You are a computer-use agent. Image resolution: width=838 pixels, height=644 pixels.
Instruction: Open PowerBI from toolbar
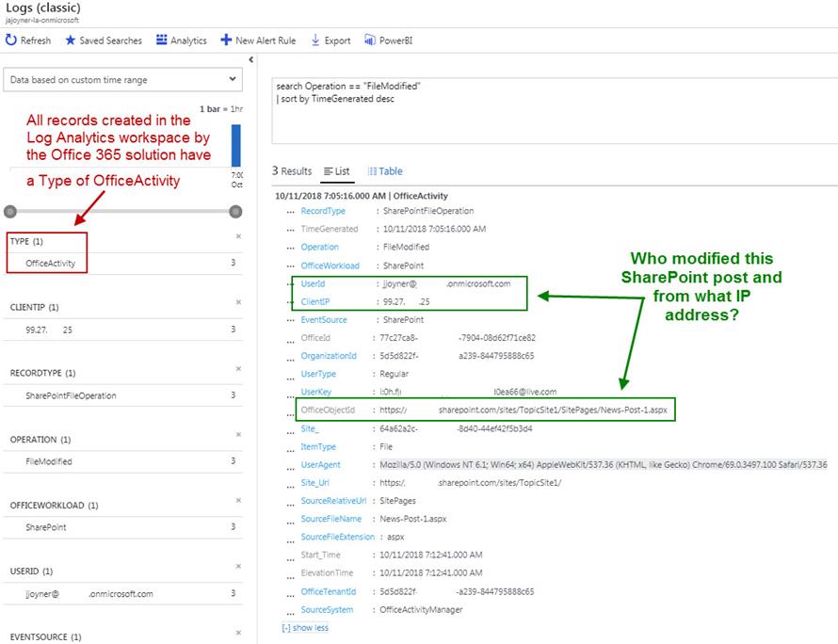(x=369, y=40)
